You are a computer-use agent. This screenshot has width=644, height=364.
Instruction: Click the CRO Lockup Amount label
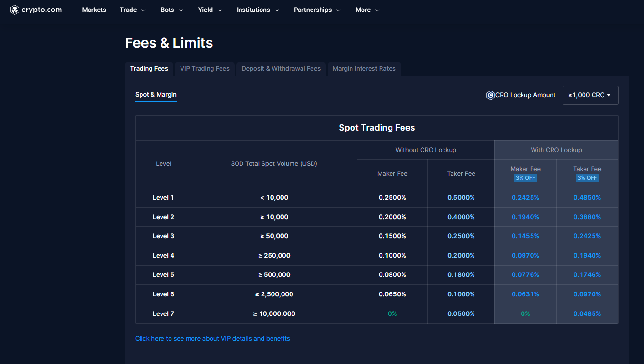pos(525,95)
